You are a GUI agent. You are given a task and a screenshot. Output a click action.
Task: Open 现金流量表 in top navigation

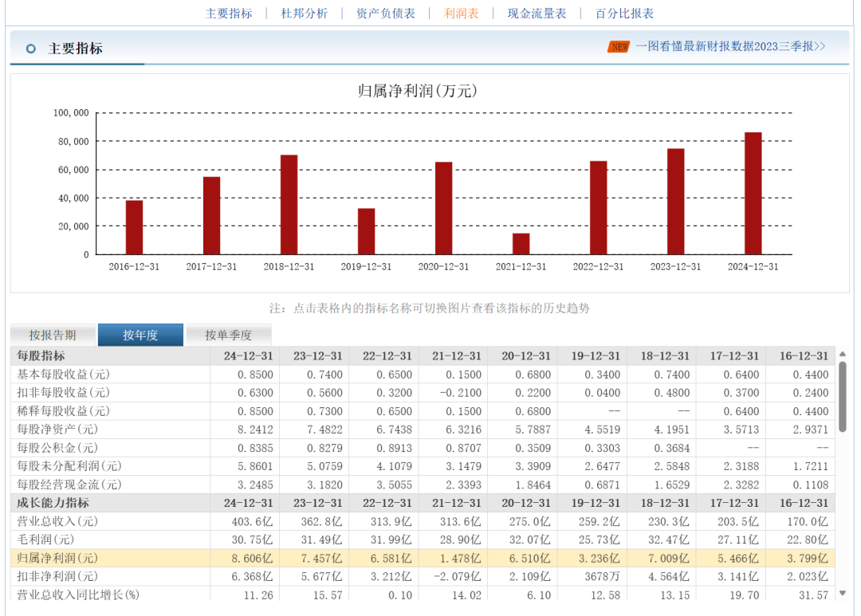[537, 14]
